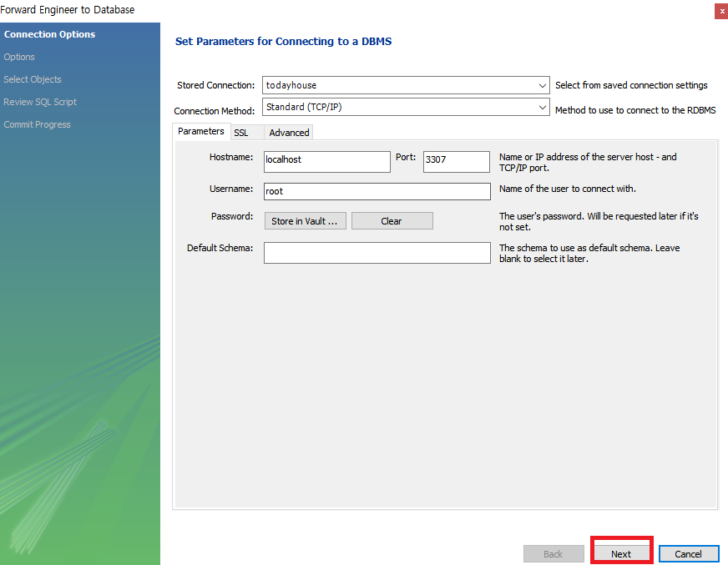This screenshot has height=565, width=728.
Task: Clear the stored password
Action: (392, 221)
